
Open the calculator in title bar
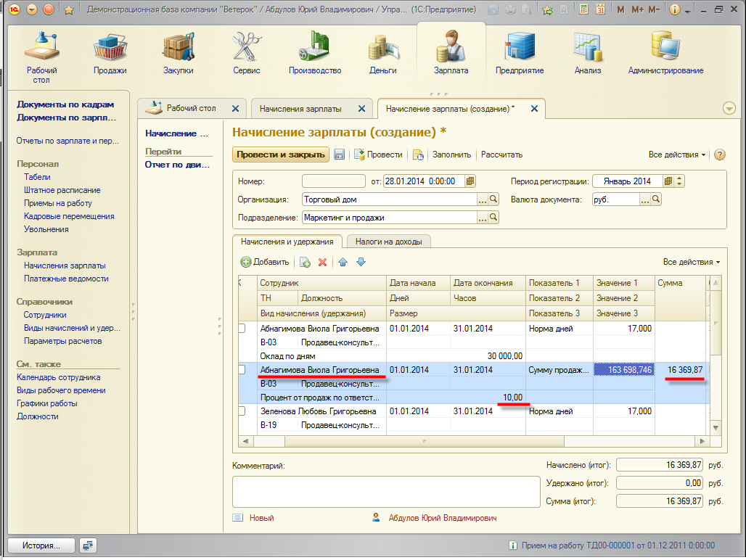[582, 10]
